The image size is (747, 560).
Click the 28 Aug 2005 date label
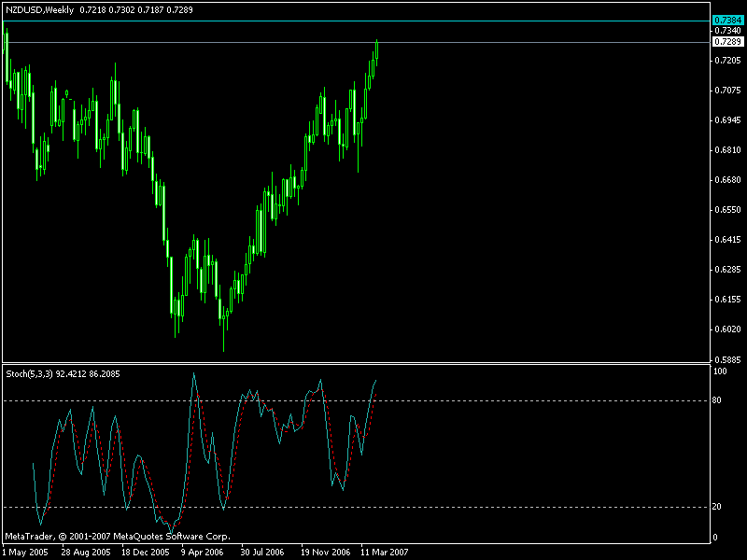(86, 553)
